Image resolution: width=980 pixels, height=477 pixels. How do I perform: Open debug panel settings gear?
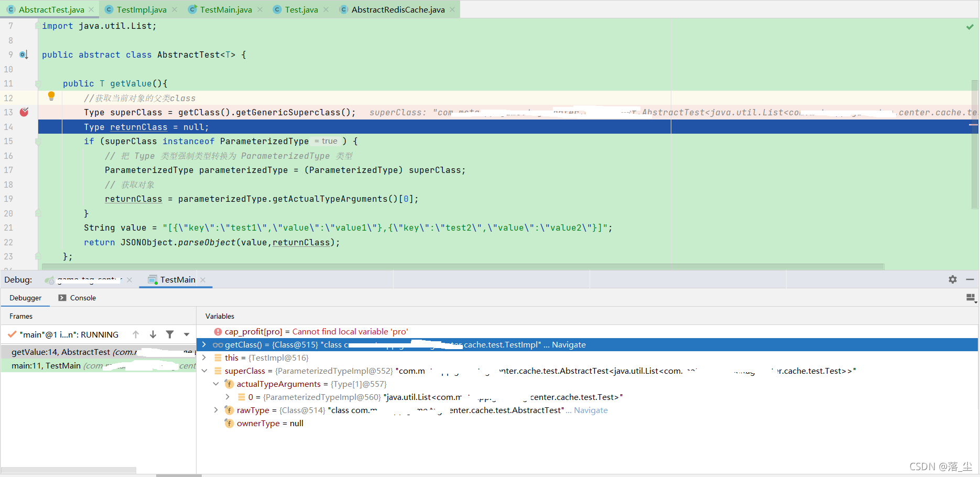(953, 279)
